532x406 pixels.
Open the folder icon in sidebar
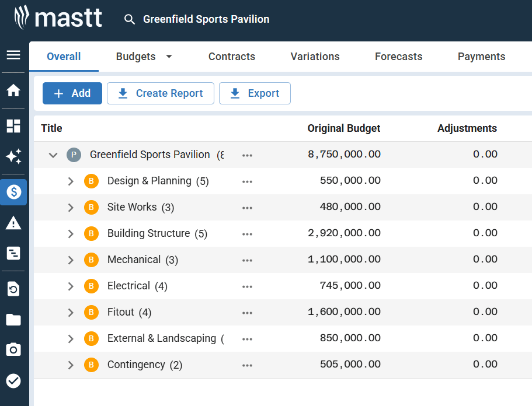coord(13,319)
